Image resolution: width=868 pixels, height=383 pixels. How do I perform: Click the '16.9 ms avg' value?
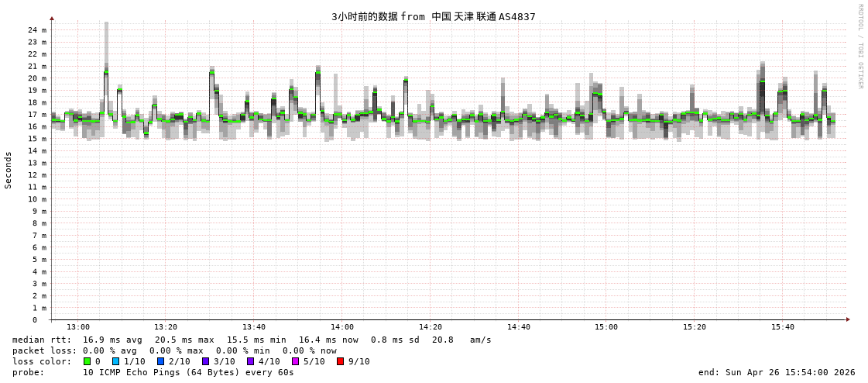pos(112,340)
